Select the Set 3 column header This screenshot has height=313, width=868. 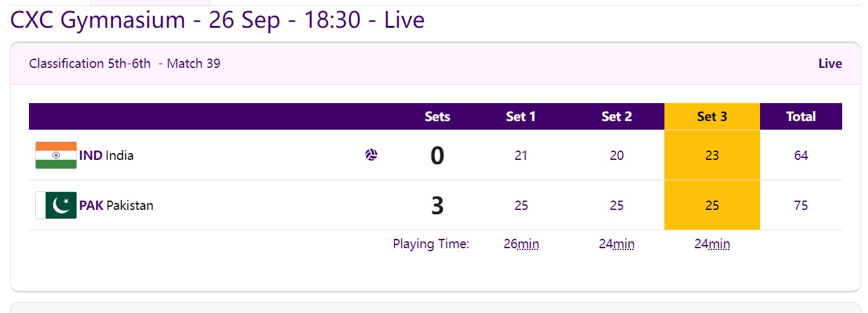tap(712, 117)
